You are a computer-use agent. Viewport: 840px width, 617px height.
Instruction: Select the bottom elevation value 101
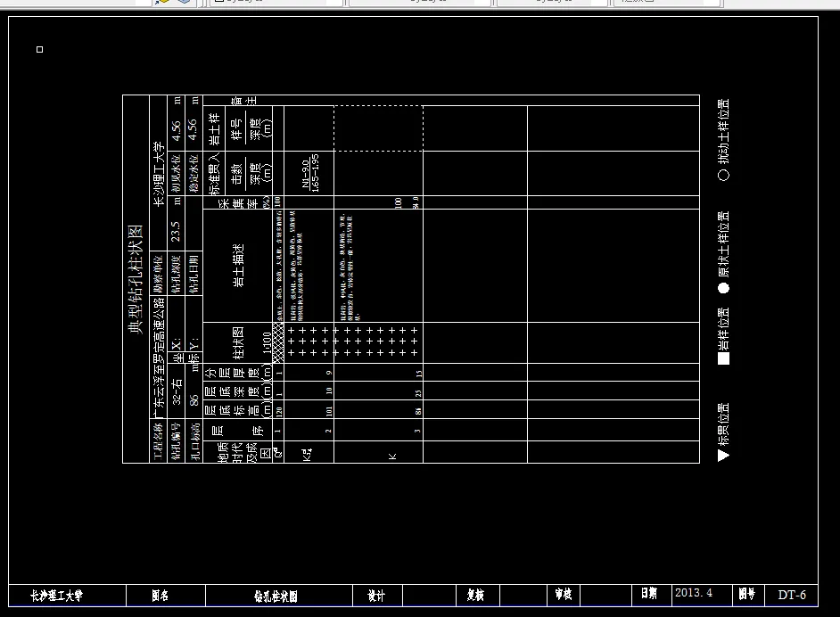point(329,411)
